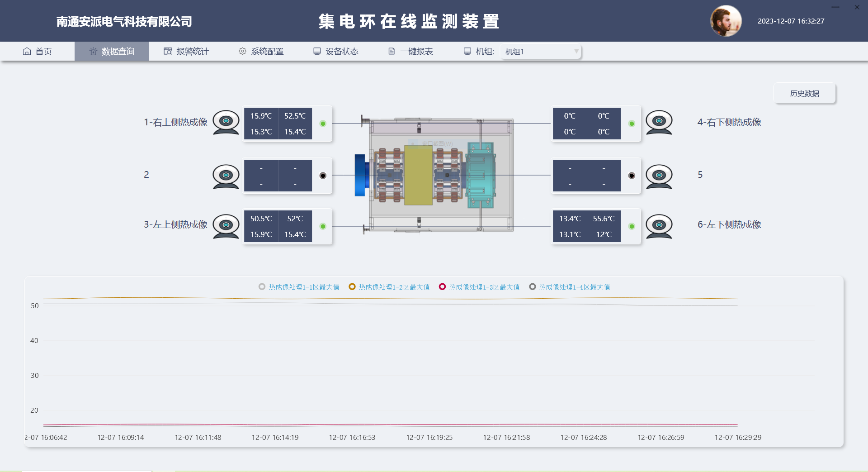This screenshot has width=868, height=472.
Task: Click the date-time display 2023-12-07
Action: point(791,21)
